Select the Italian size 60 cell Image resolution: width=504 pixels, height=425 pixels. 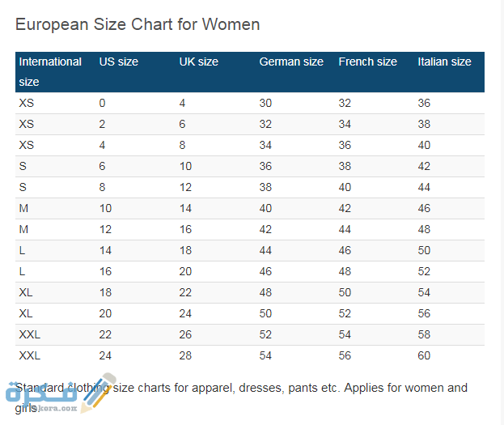pos(424,355)
